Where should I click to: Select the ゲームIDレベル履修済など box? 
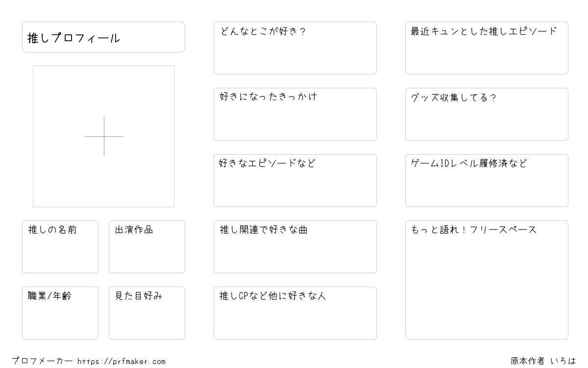click(x=487, y=181)
